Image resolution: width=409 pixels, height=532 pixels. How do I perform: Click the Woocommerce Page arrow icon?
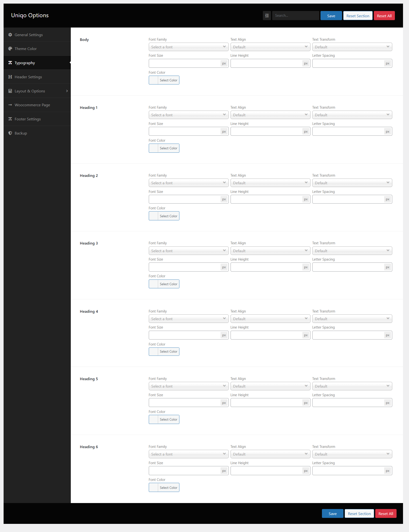10,105
